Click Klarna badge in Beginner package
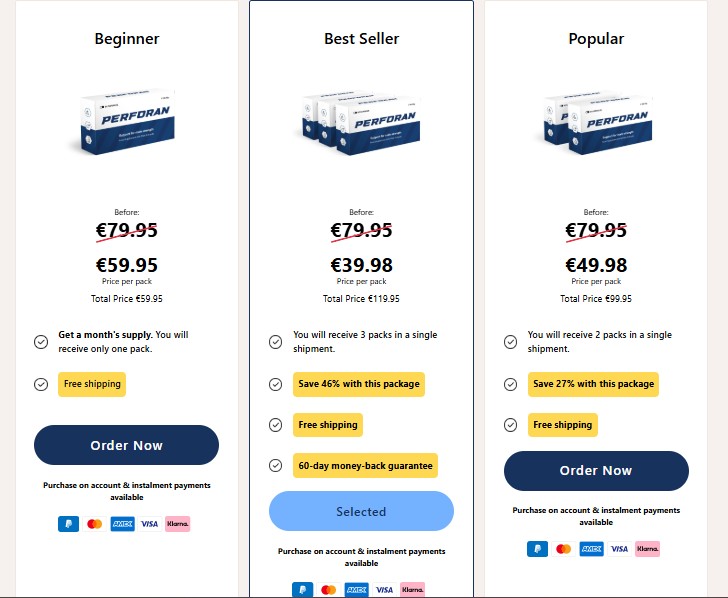The height and width of the screenshot is (598, 728). click(x=177, y=523)
